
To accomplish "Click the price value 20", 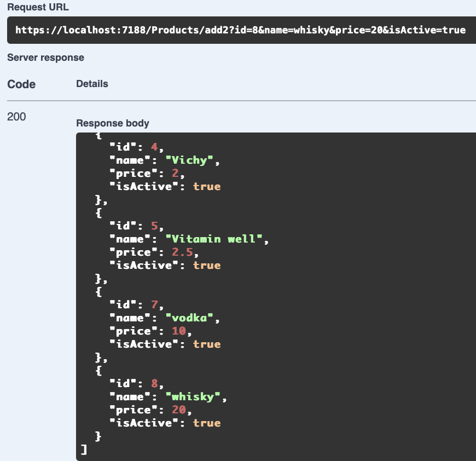I will [179, 410].
